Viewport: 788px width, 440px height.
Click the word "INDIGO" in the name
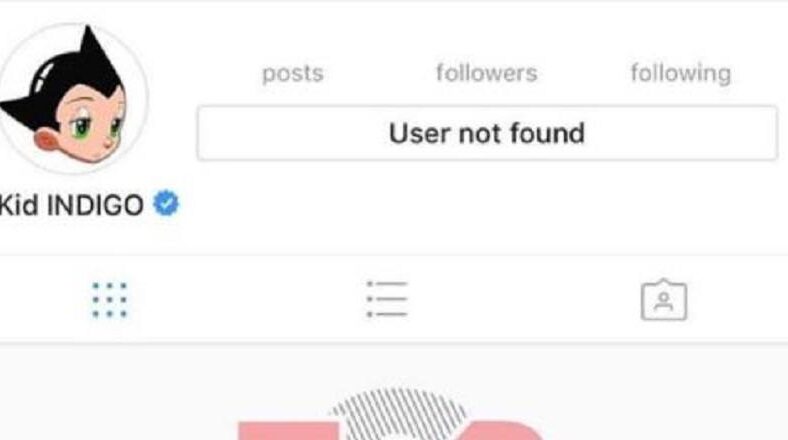[x=95, y=205]
